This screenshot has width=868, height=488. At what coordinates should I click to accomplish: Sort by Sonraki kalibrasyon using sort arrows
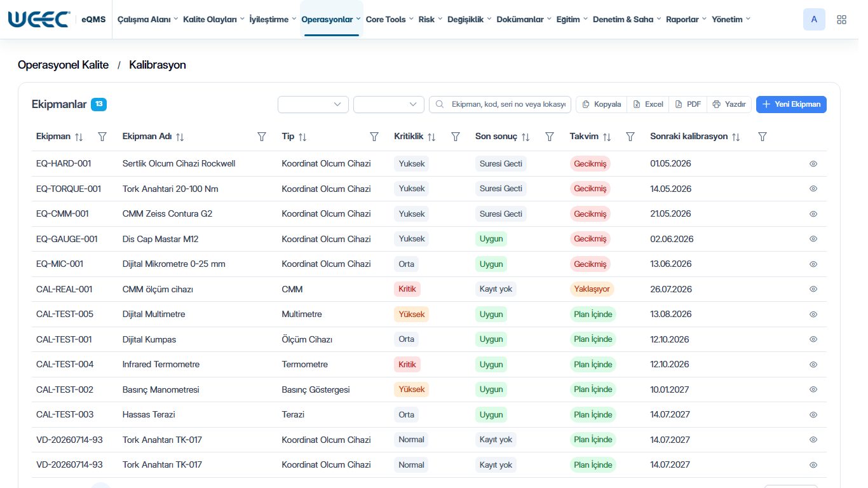click(x=736, y=137)
